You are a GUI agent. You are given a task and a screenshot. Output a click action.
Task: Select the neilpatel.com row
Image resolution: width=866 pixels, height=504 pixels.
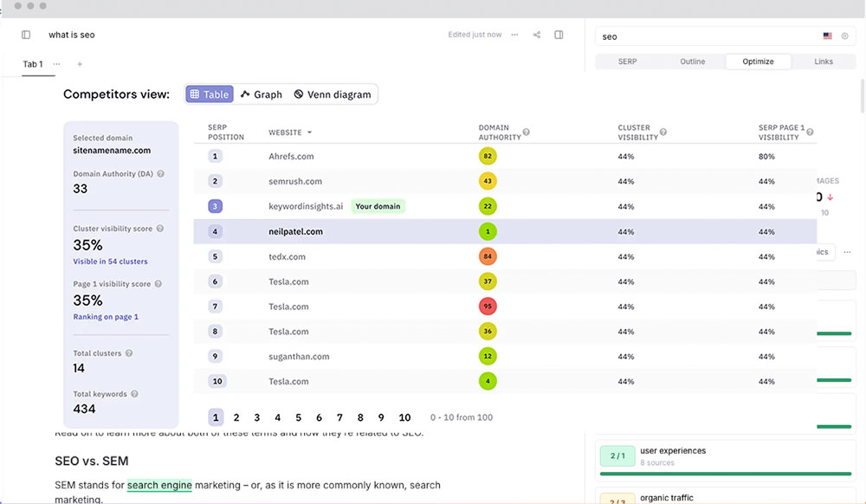pyautogui.click(x=505, y=231)
